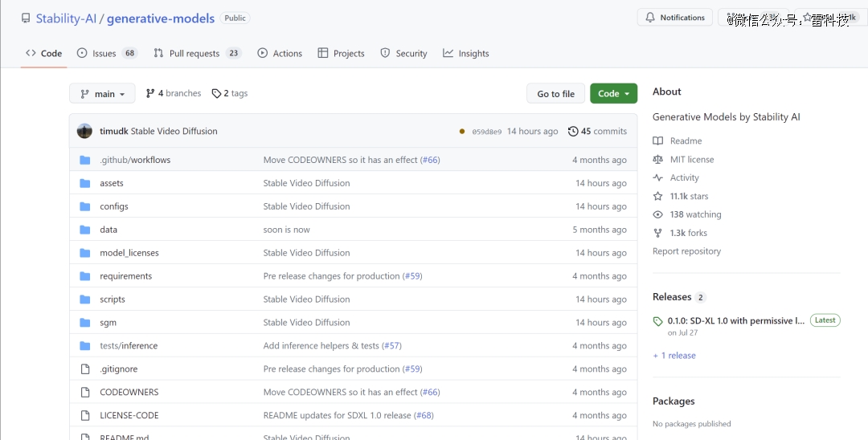Open the Projects tab
This screenshot has width=868, height=440.
click(341, 54)
